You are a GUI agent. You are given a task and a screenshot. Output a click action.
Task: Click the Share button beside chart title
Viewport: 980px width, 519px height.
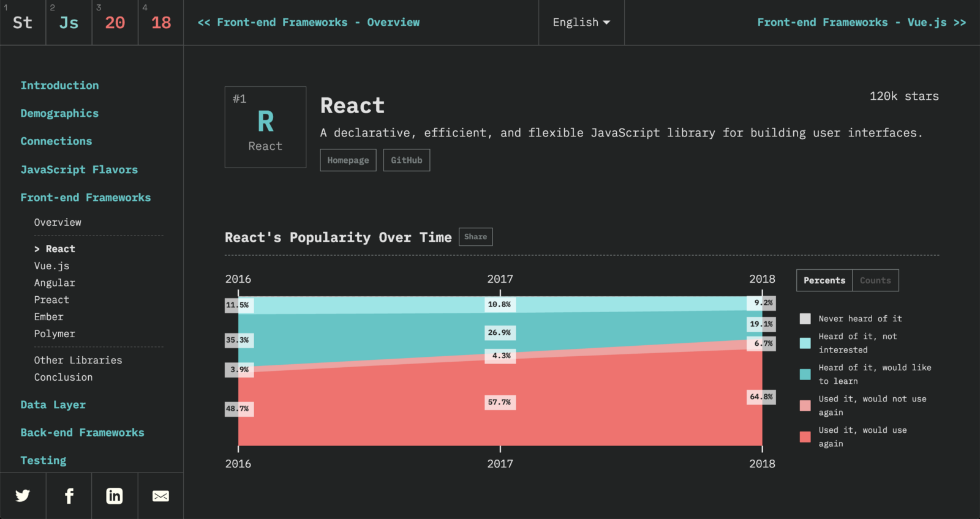(x=475, y=237)
